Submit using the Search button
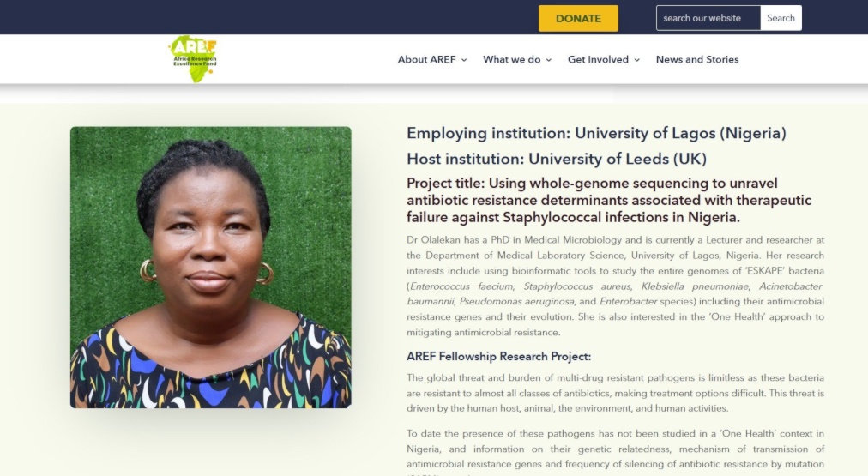This screenshot has width=868, height=476. click(x=781, y=18)
